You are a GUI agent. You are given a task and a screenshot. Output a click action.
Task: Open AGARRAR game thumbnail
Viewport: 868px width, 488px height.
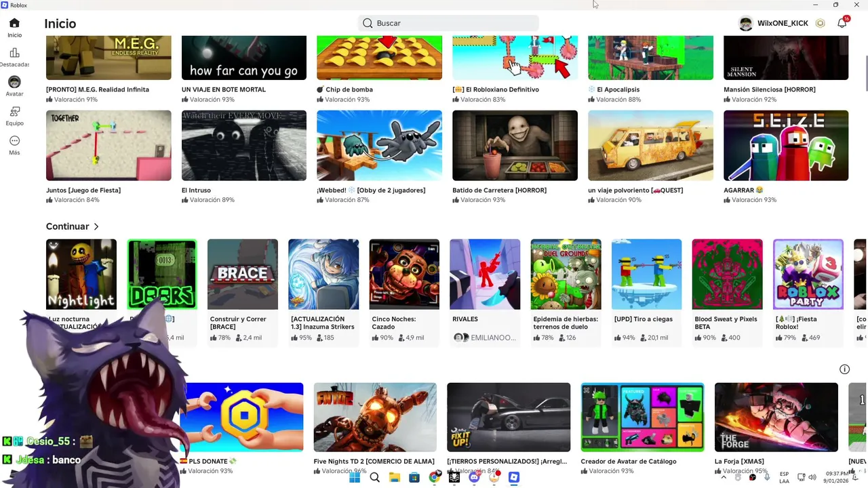(786, 146)
